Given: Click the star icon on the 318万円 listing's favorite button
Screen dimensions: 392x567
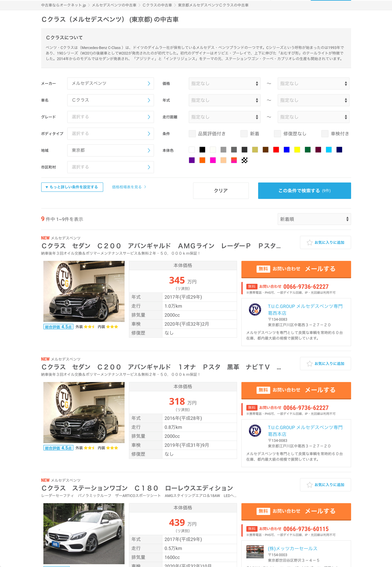Looking at the screenshot, I should click(x=309, y=363).
